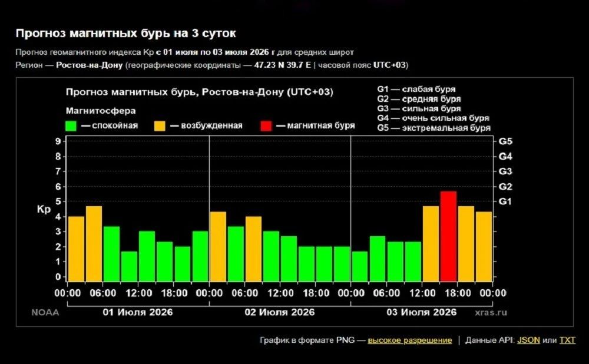This screenshot has height=364, width=589.
Task: Open the JSON API data link
Action: coord(528,340)
